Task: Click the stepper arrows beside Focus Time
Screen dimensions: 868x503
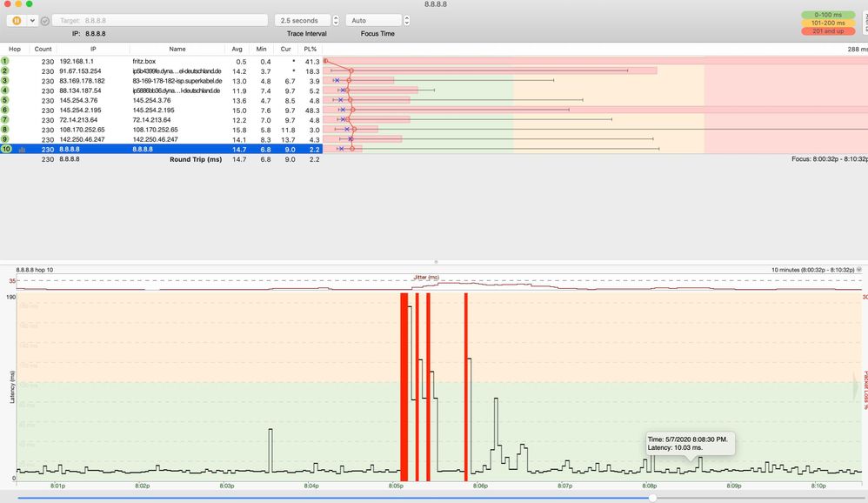Action: click(407, 21)
